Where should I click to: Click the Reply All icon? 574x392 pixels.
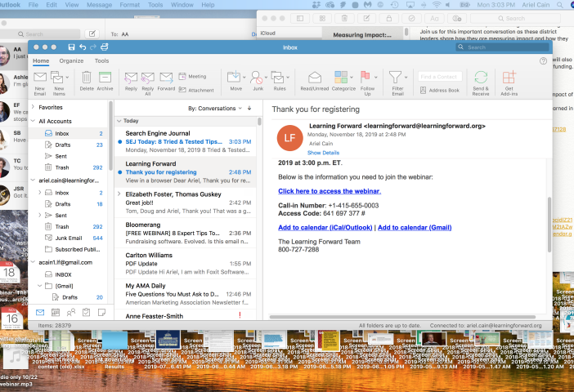[147, 78]
